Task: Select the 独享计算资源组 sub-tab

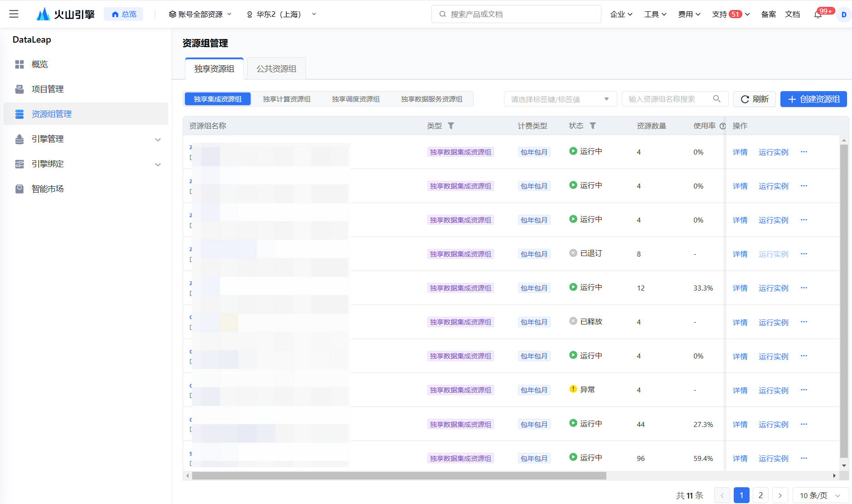Action: point(287,99)
